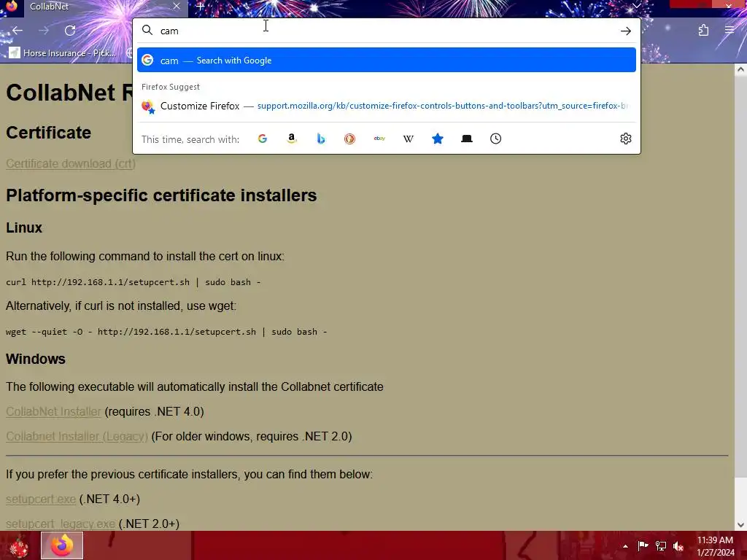Search this time with Google icon

point(263,139)
